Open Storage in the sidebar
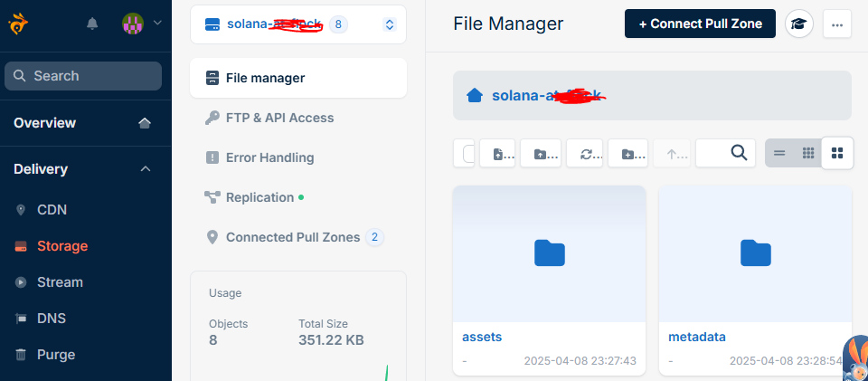Viewport: 868px width, 381px height. tap(62, 246)
